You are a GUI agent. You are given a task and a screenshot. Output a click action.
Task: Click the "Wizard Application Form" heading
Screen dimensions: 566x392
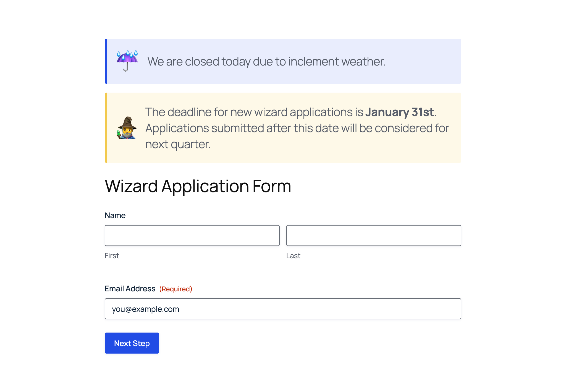pos(198,186)
